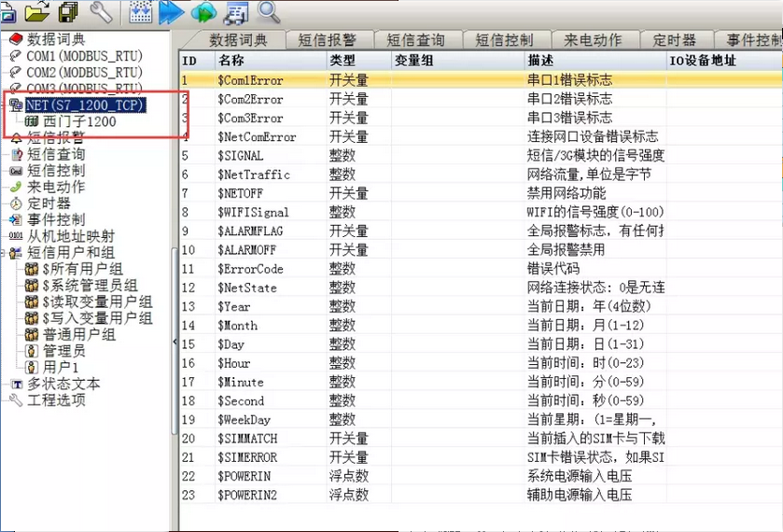Open the 定时器 tab

[674, 40]
